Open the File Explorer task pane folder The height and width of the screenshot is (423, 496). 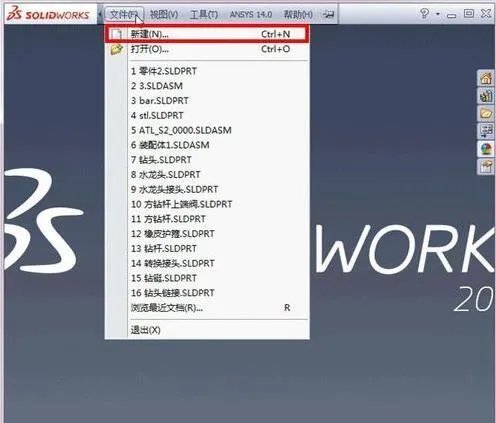486,114
